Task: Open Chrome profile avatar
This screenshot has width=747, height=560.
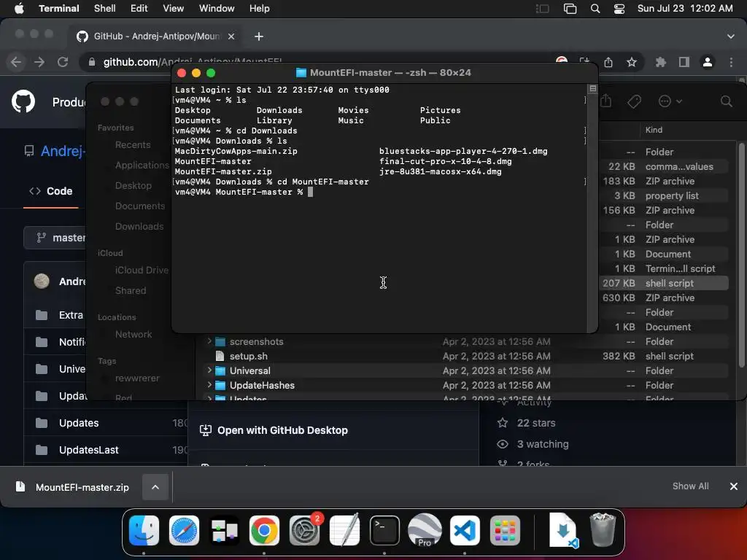Action: point(708,62)
